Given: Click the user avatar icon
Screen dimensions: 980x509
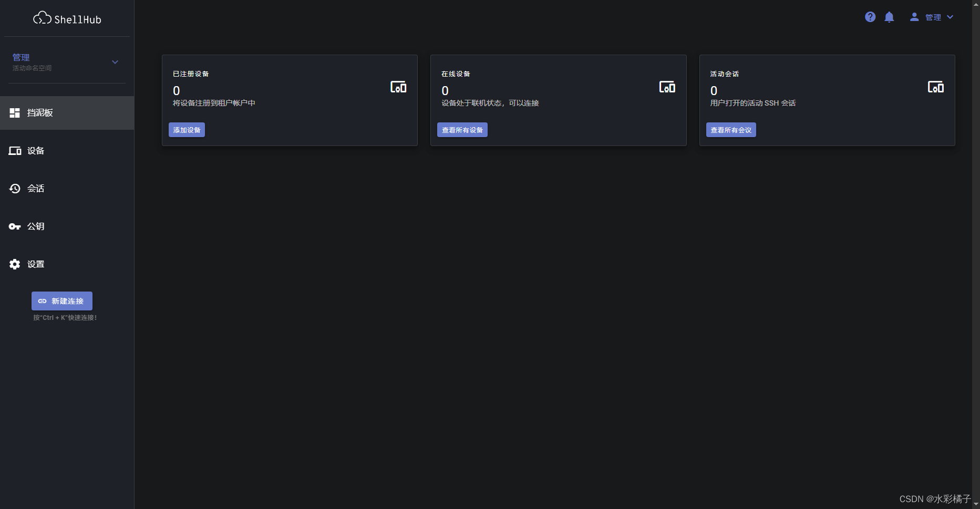Looking at the screenshot, I should coord(914,16).
